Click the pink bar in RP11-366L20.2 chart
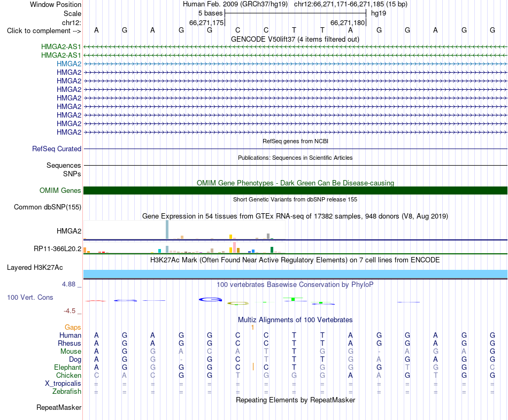This screenshot has height=420, width=508. 234,247
